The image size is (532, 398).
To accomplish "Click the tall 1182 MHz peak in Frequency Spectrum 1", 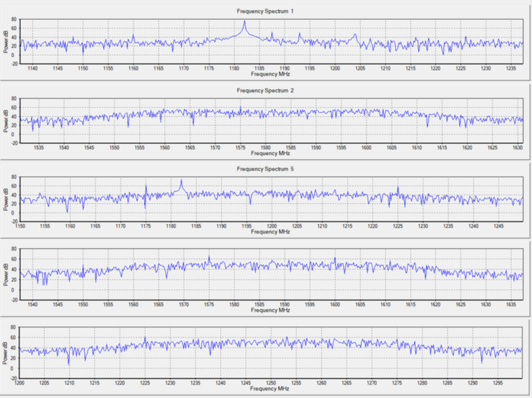I will (244, 22).
